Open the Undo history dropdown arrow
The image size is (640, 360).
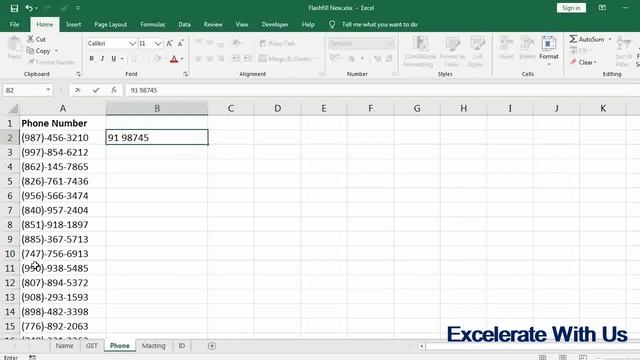point(36,8)
